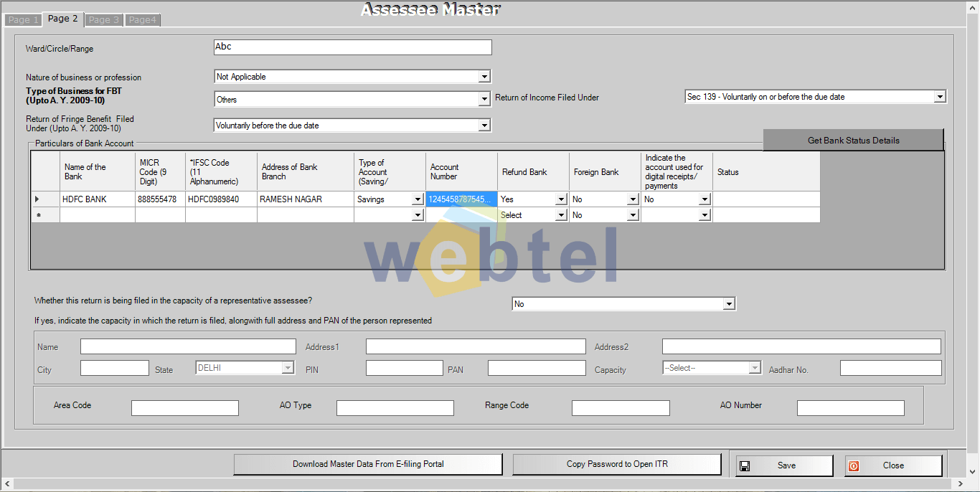Click the Refund Bank column header
Viewport: 980px width, 492px height.
coord(533,171)
